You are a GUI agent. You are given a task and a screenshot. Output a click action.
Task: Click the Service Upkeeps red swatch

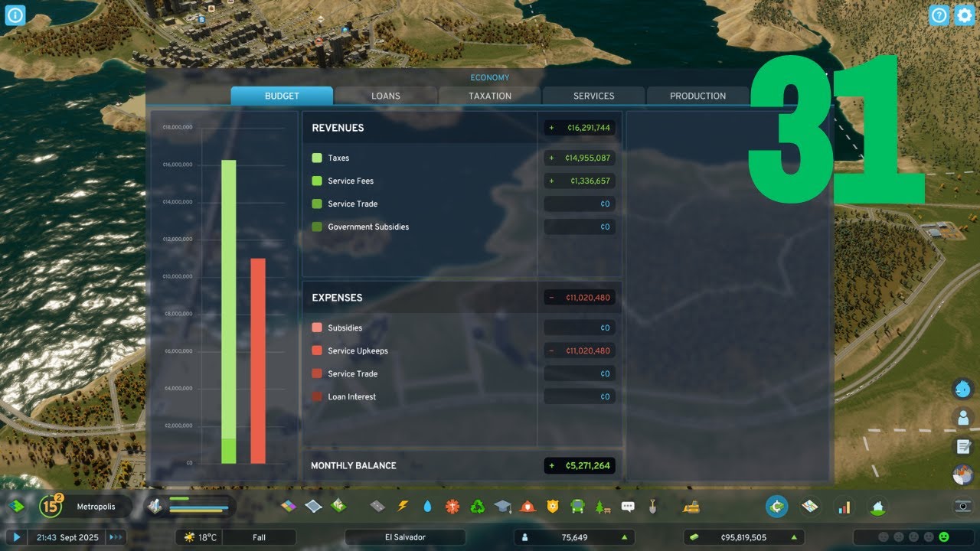(x=317, y=350)
